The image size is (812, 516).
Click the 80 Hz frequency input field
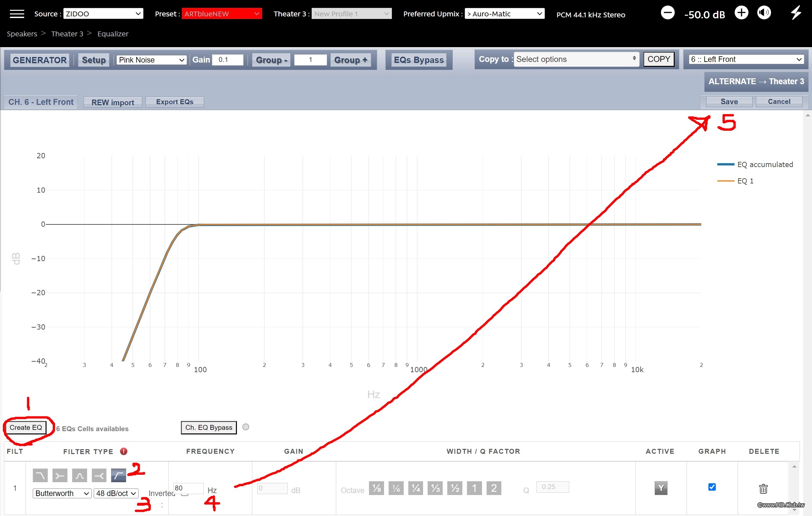point(188,488)
